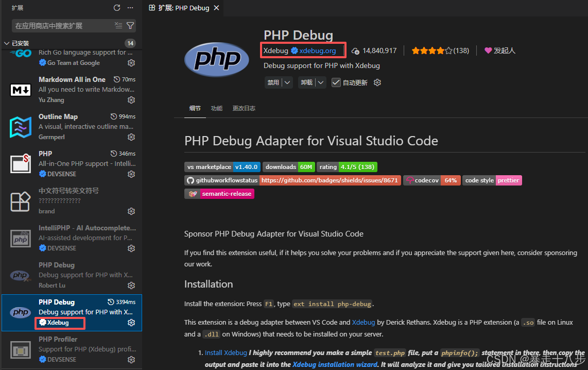Click the semantic-release badge

[x=219, y=194]
